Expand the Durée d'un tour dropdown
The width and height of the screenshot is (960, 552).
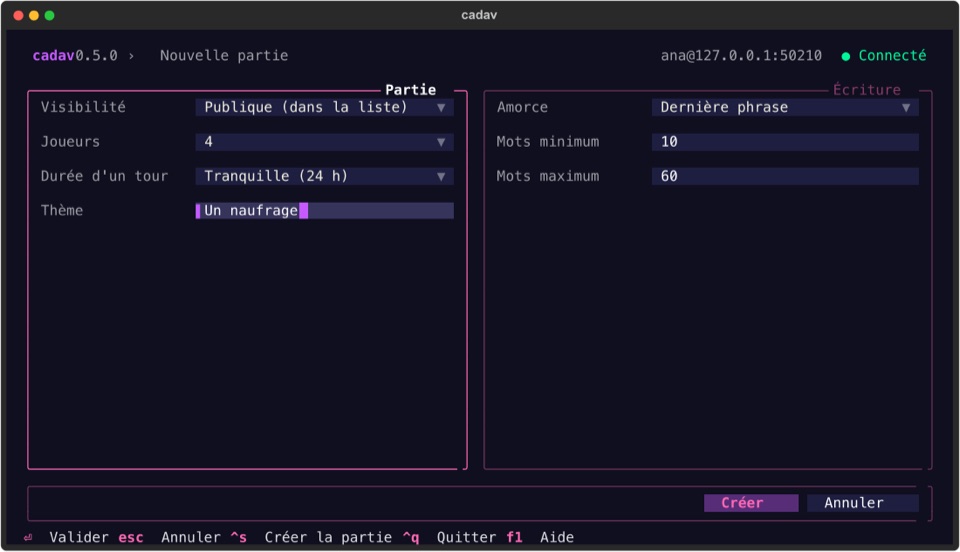point(324,176)
